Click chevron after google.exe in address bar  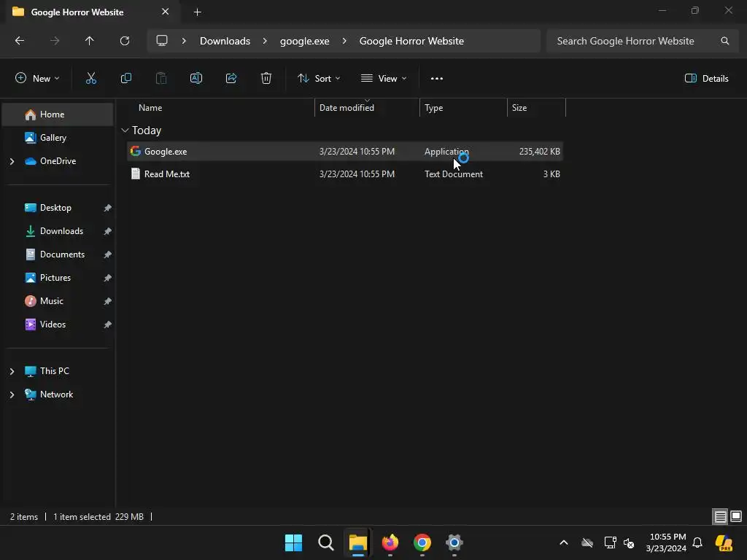[344, 41]
